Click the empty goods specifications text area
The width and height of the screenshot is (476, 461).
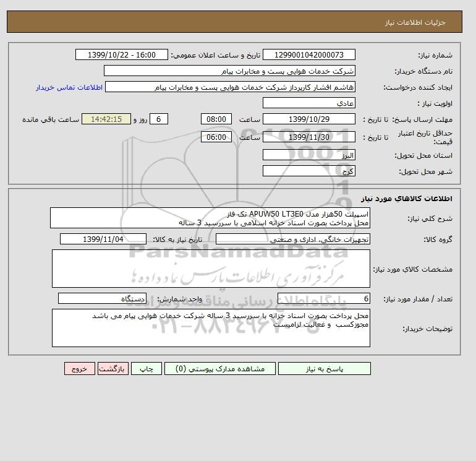211,269
